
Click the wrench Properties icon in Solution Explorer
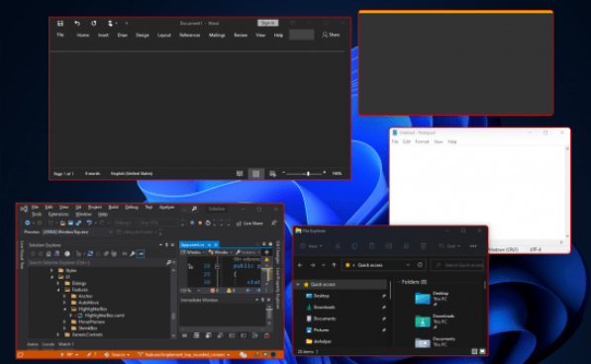133,253
